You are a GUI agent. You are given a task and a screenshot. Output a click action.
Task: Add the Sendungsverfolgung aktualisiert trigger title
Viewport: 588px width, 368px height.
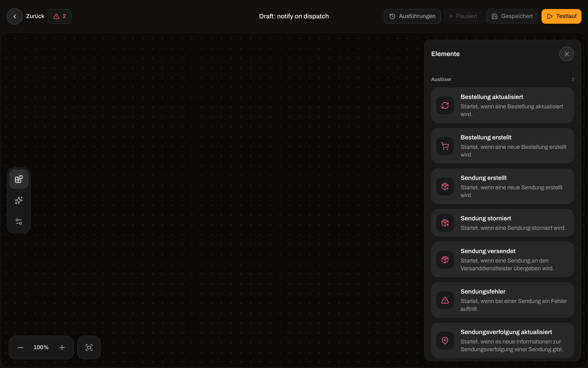click(x=506, y=332)
